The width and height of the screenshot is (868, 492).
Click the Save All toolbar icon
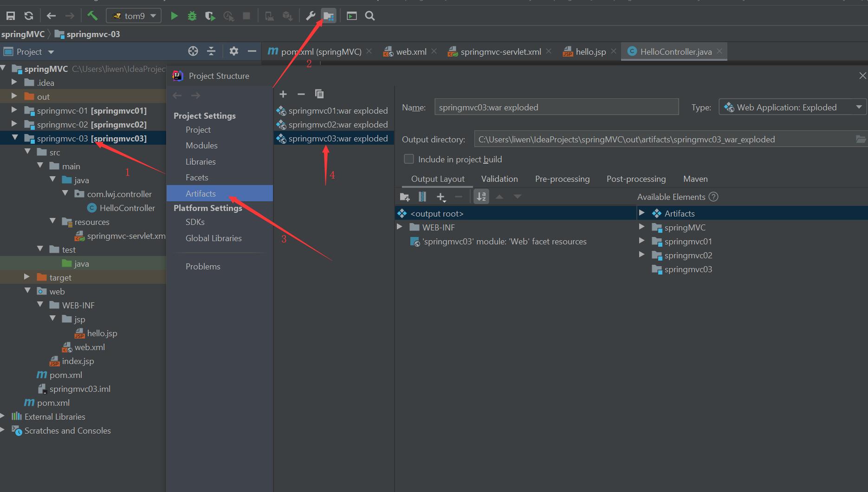pos(11,16)
